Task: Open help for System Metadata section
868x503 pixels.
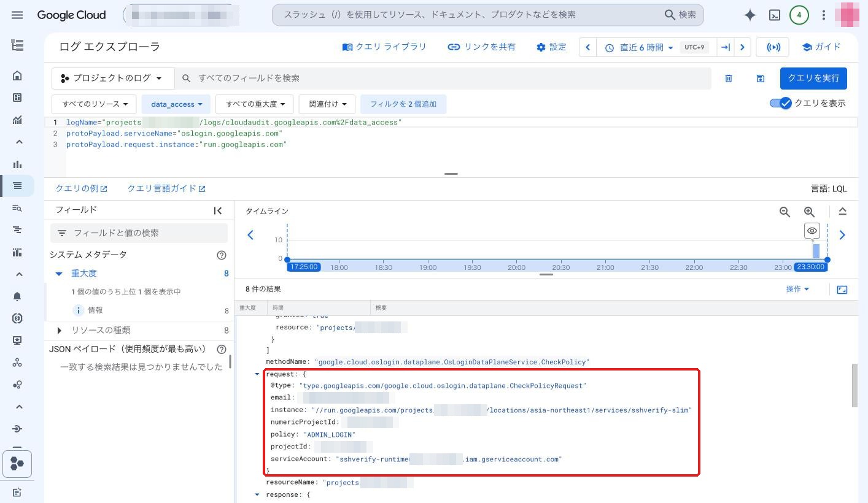Action: tap(222, 255)
